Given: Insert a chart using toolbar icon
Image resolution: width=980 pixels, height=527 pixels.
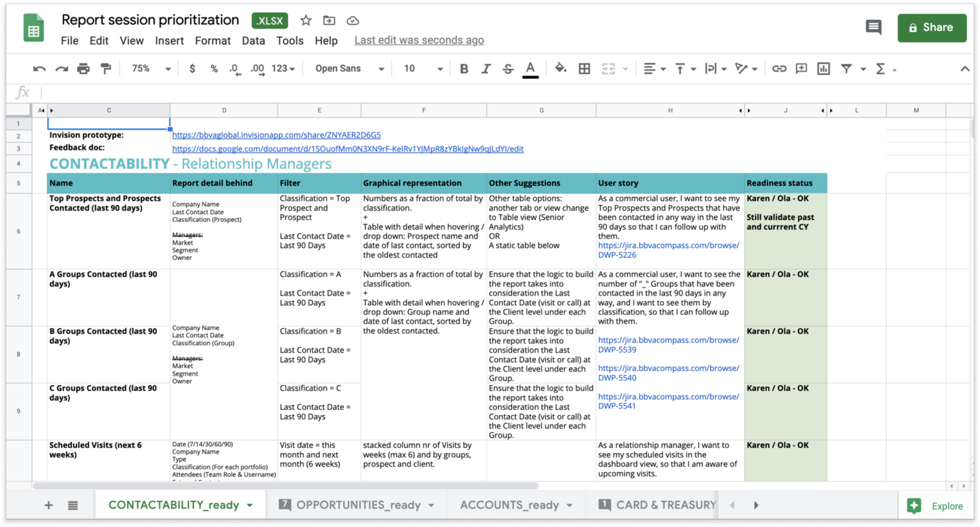Looking at the screenshot, I should click(823, 69).
